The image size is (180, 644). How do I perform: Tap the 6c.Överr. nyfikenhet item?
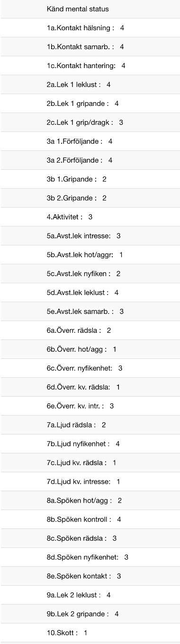tap(90, 368)
